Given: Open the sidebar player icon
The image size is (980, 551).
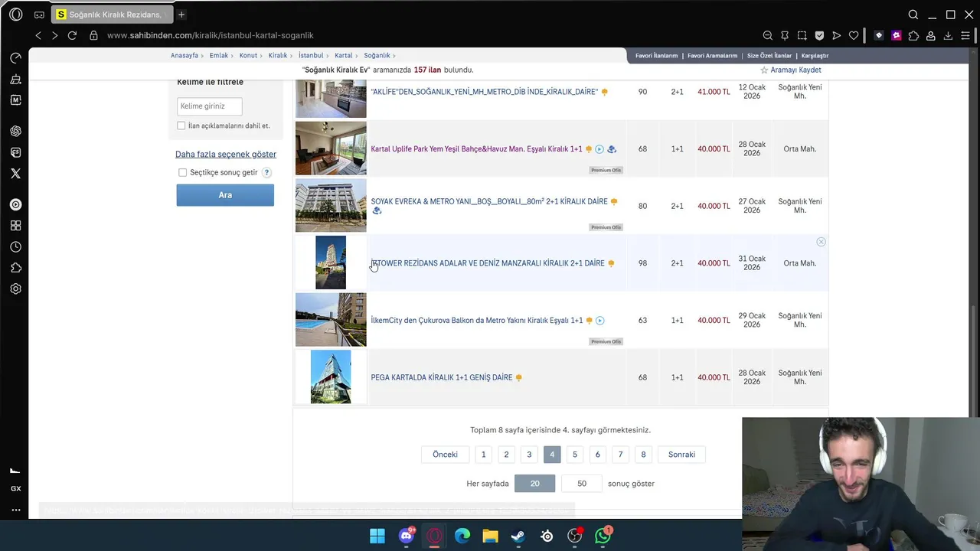Looking at the screenshot, I should click(15, 204).
